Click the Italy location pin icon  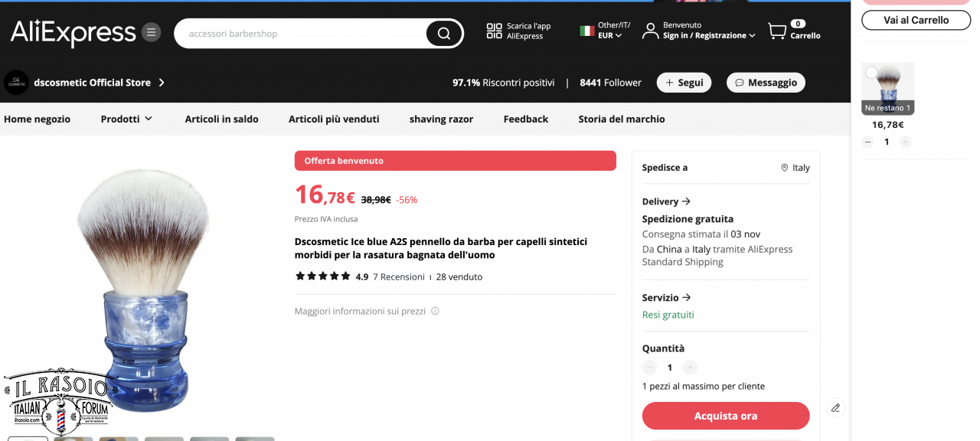pyautogui.click(x=784, y=168)
